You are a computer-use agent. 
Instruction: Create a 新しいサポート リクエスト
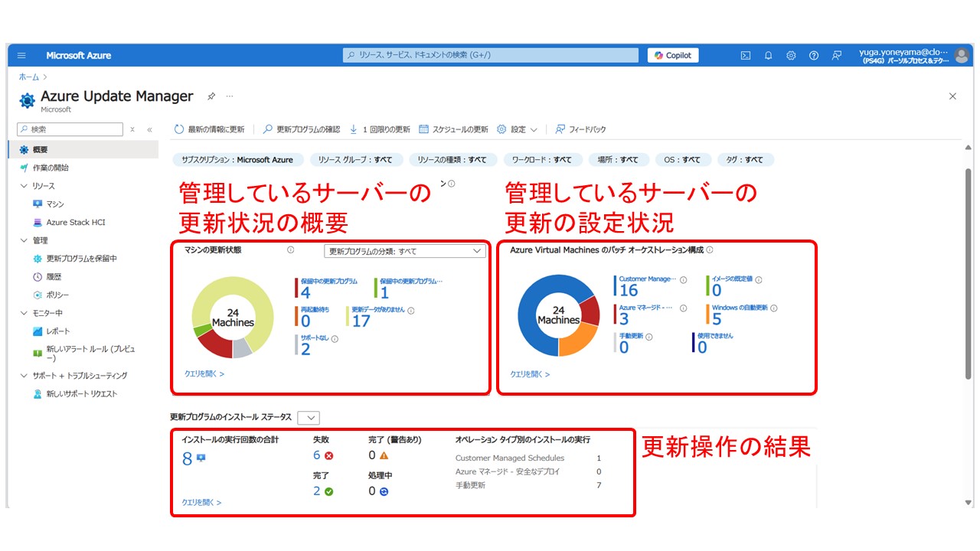81,394
